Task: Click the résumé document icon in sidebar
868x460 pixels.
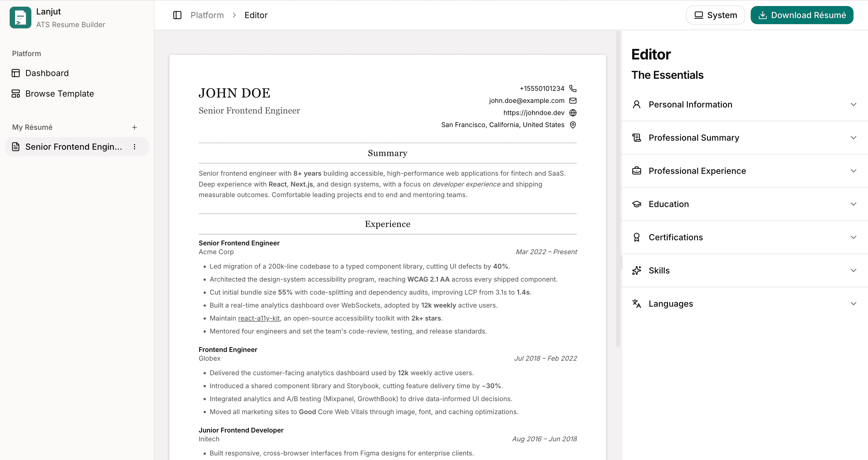Action: point(15,147)
